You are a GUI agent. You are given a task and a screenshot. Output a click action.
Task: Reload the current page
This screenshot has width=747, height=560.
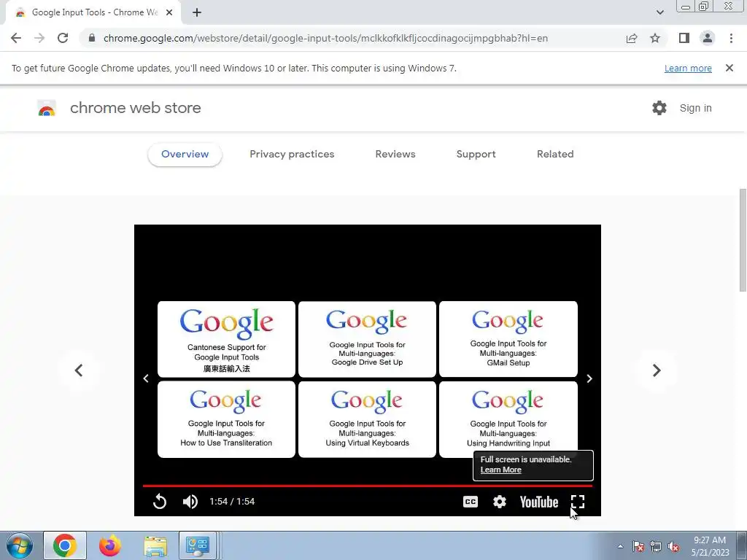point(63,38)
